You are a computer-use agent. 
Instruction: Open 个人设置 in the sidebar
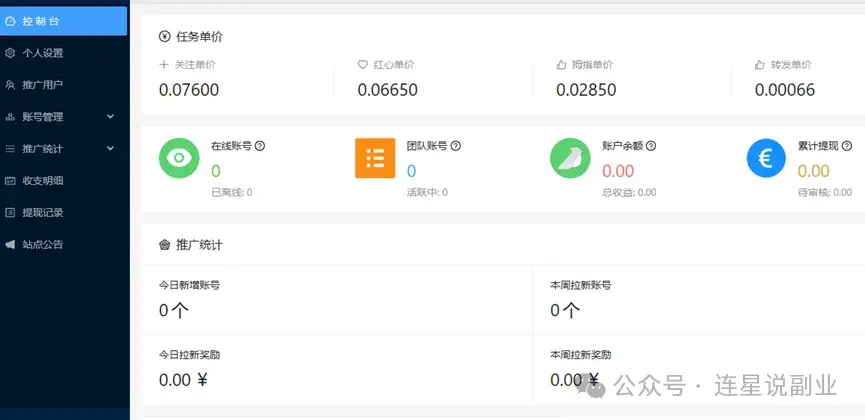pyautogui.click(x=63, y=53)
